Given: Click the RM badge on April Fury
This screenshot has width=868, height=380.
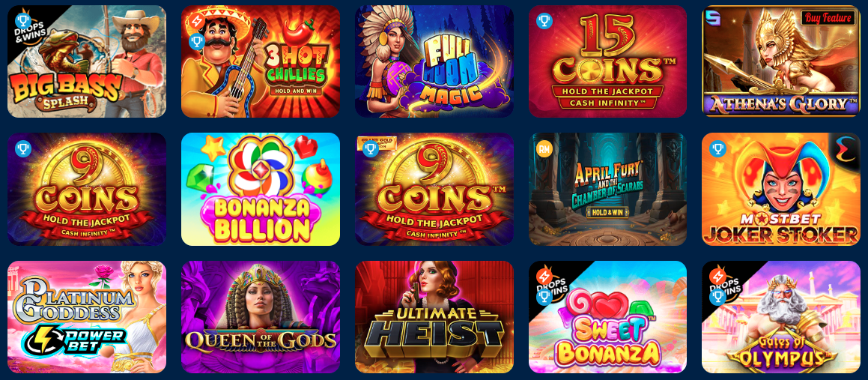Looking at the screenshot, I should click(544, 149).
